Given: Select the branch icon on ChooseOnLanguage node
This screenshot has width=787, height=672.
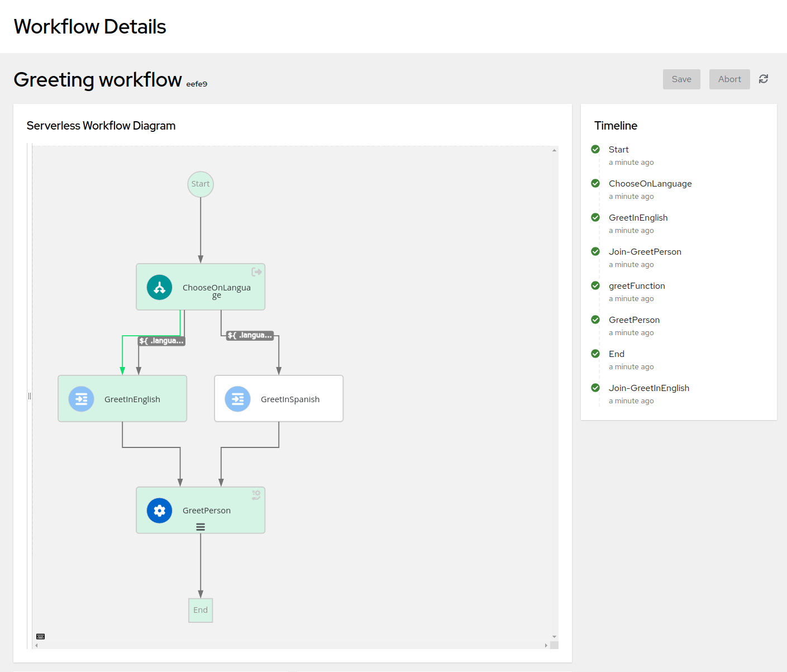Looking at the screenshot, I should point(160,287).
